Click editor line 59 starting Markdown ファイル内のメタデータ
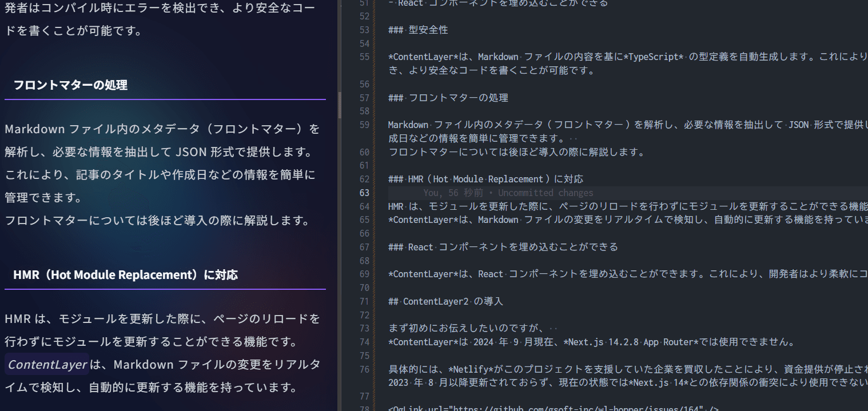This screenshot has height=411, width=868. (x=628, y=125)
